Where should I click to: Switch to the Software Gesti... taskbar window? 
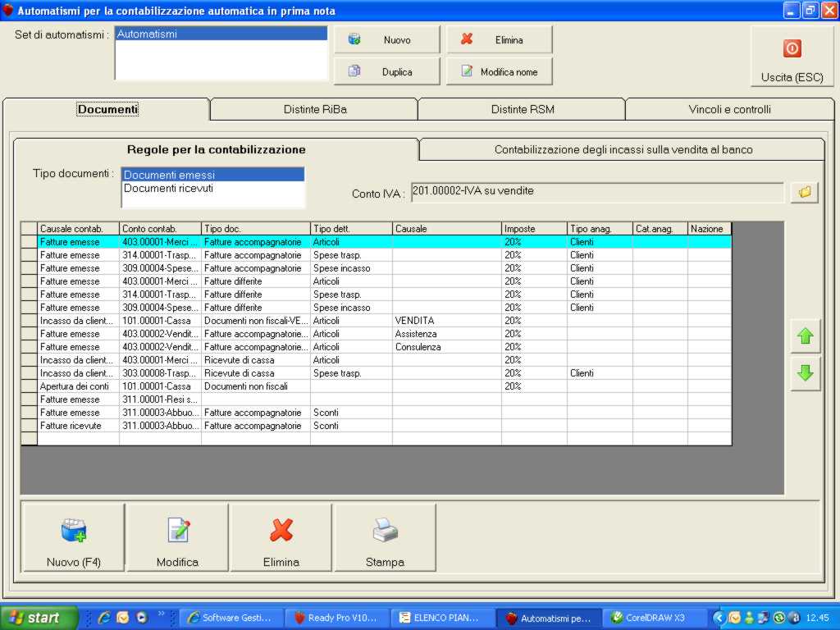click(x=231, y=618)
